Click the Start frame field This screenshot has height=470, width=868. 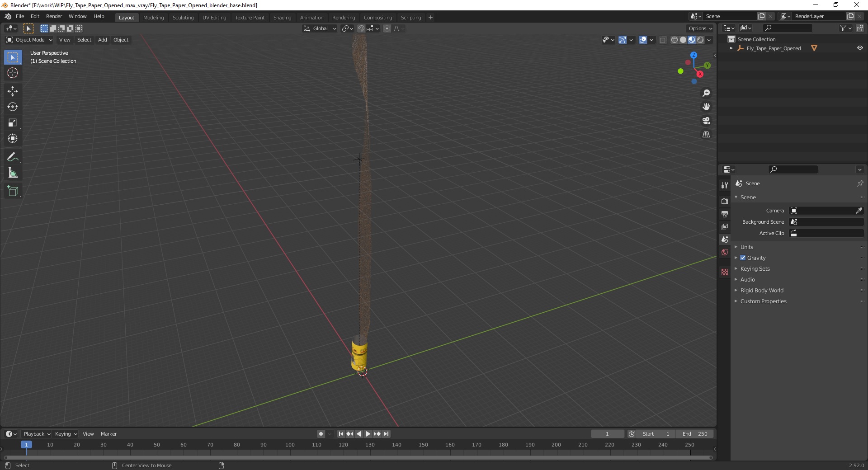point(656,434)
